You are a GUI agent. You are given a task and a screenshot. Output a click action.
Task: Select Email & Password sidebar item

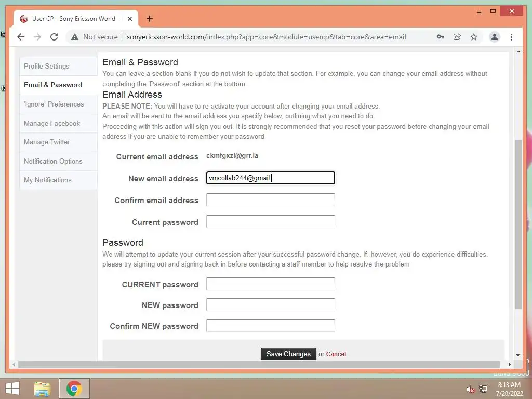point(58,85)
